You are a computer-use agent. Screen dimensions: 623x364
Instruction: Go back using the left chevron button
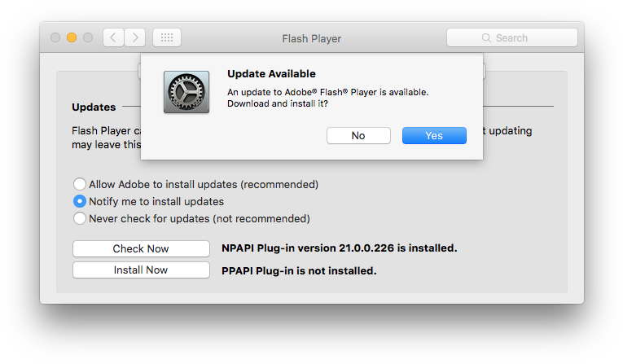click(113, 37)
